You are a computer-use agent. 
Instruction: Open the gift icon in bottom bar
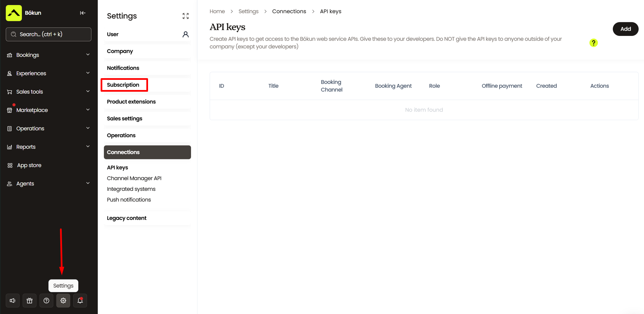[x=29, y=300]
